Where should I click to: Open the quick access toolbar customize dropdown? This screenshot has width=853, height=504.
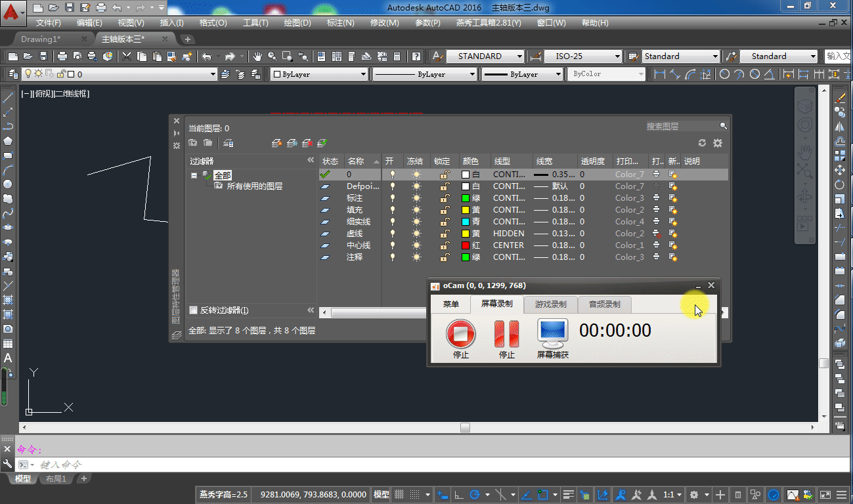(x=162, y=8)
